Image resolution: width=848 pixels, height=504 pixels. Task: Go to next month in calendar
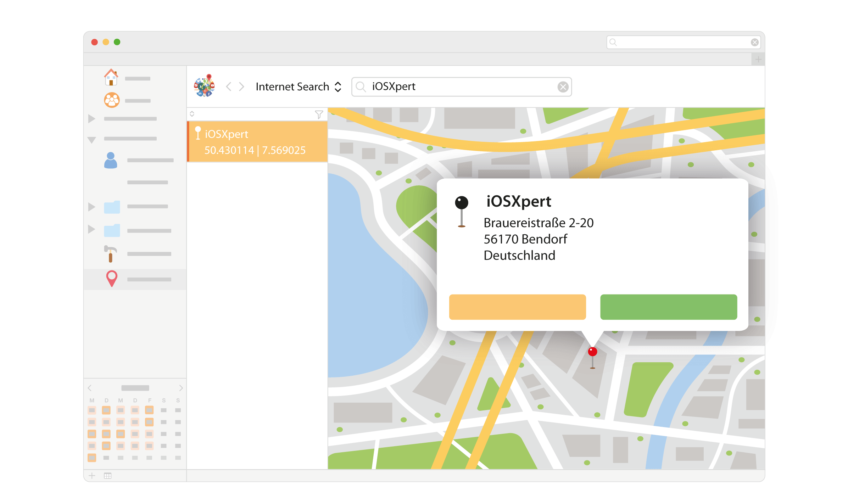181,388
